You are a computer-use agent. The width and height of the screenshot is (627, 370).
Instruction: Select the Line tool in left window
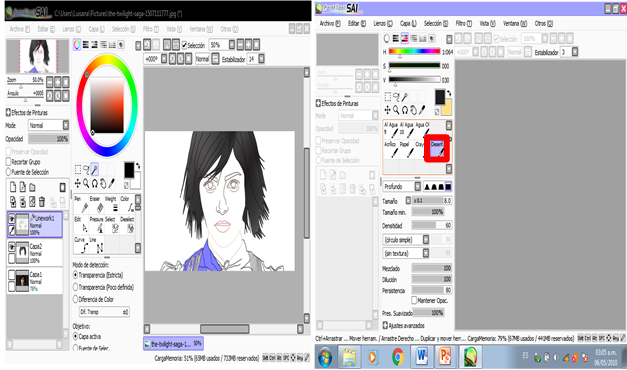tap(98, 245)
